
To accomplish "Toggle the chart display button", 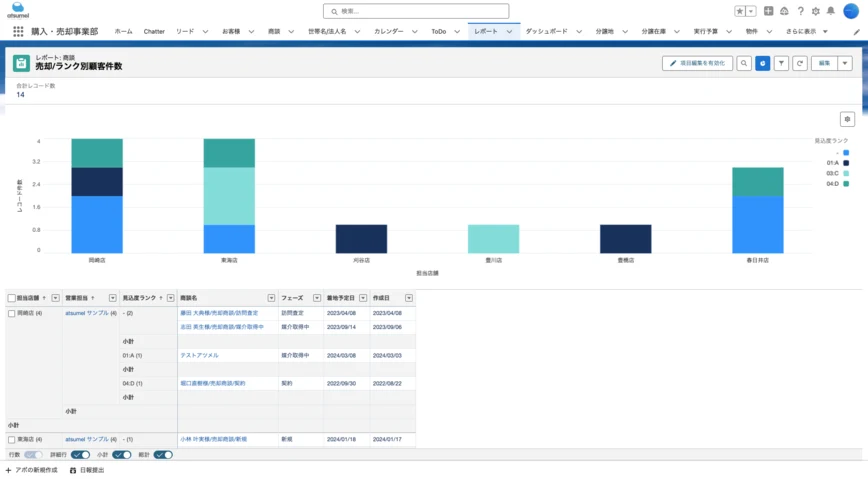I will [x=763, y=63].
